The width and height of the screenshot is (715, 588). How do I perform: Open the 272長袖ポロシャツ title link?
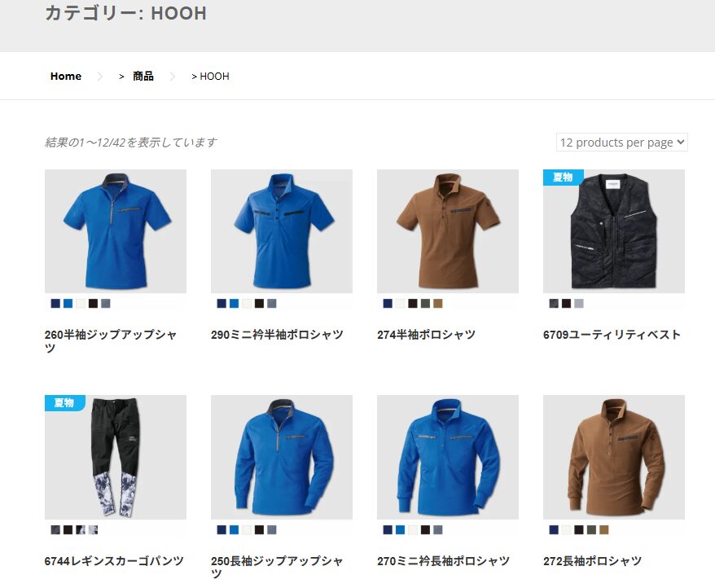pyautogui.click(x=592, y=560)
